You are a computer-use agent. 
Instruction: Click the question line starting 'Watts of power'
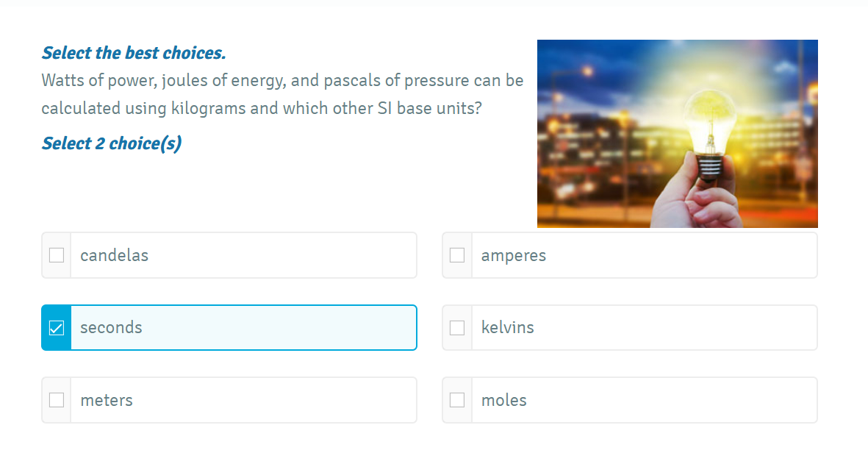282,81
